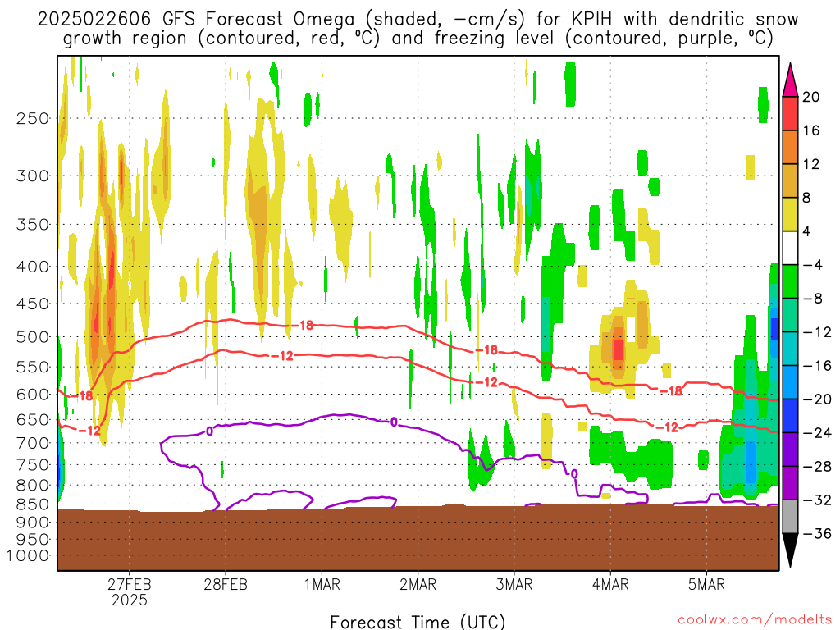Click the magenta arrow at color bar top
This screenshot has width=840, height=630.
tap(790, 81)
